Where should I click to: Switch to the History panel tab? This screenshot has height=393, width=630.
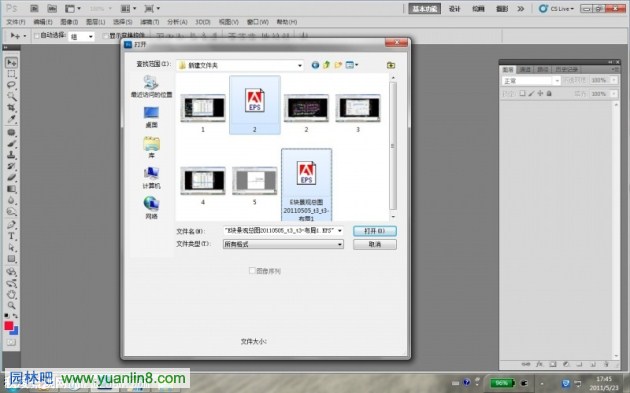567,70
